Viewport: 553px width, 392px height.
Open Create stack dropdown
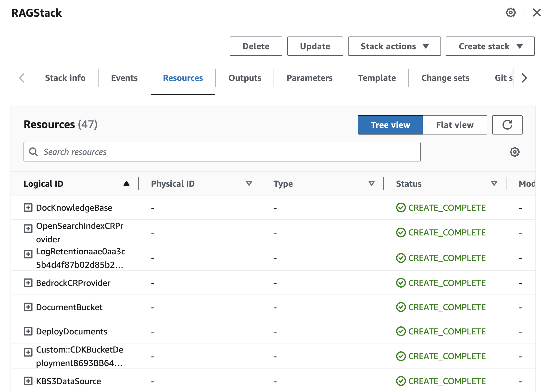pyautogui.click(x=490, y=46)
